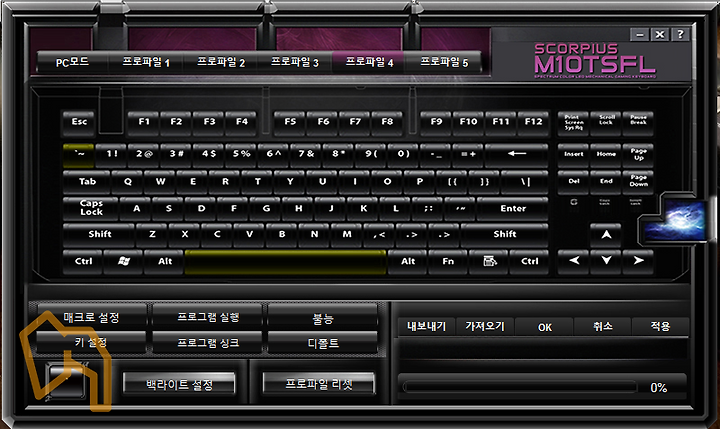This screenshot has height=429, width=720.
Task: Select the Right arrow key
Action: 638,261
